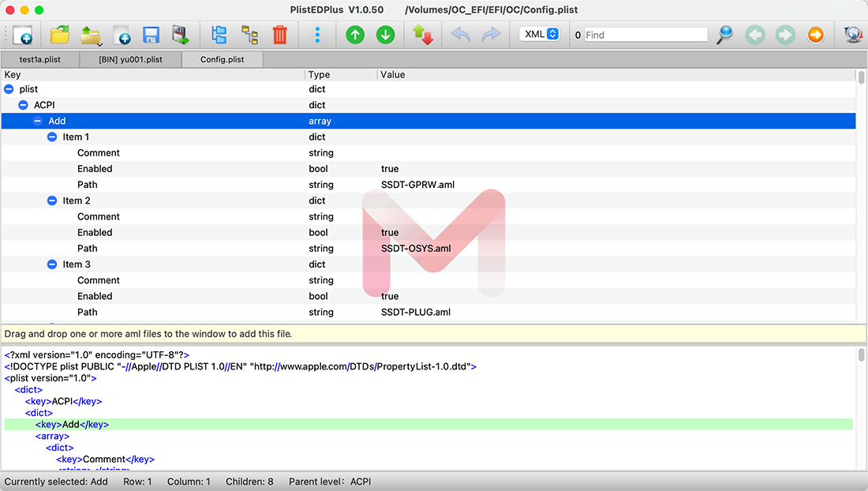868x491 pixels.
Task: Collapse the Item 3 node
Action: [x=52, y=264]
